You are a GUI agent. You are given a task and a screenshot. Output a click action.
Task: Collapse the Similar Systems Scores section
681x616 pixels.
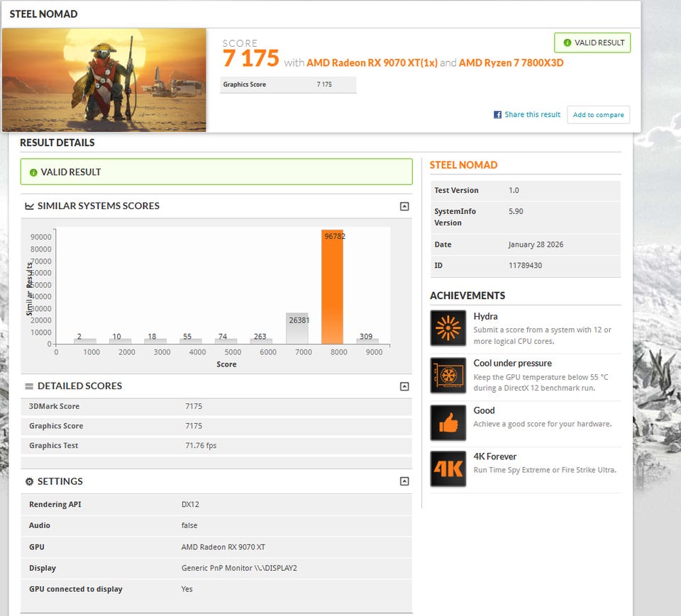(x=404, y=206)
